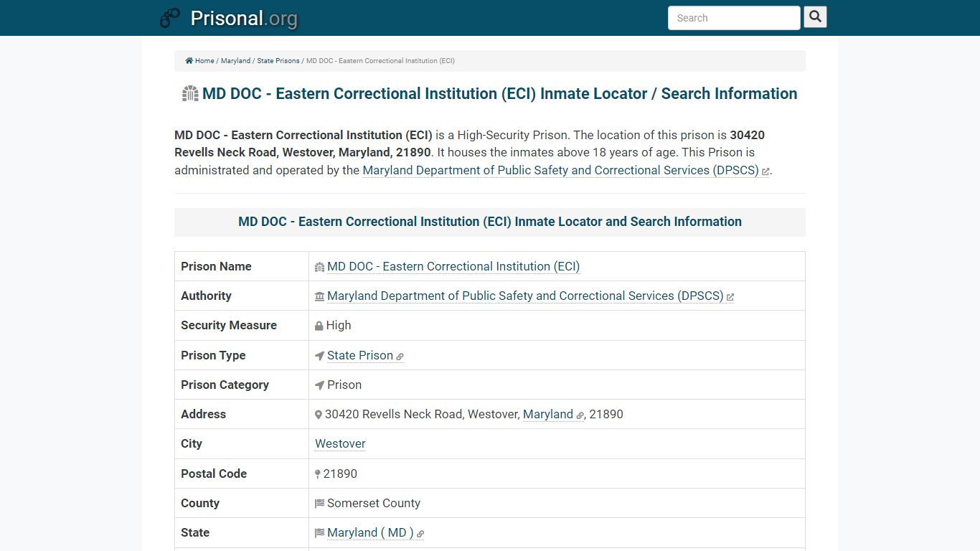Viewport: 980px width, 551px height.
Task: Select the Address row label
Action: [203, 414]
